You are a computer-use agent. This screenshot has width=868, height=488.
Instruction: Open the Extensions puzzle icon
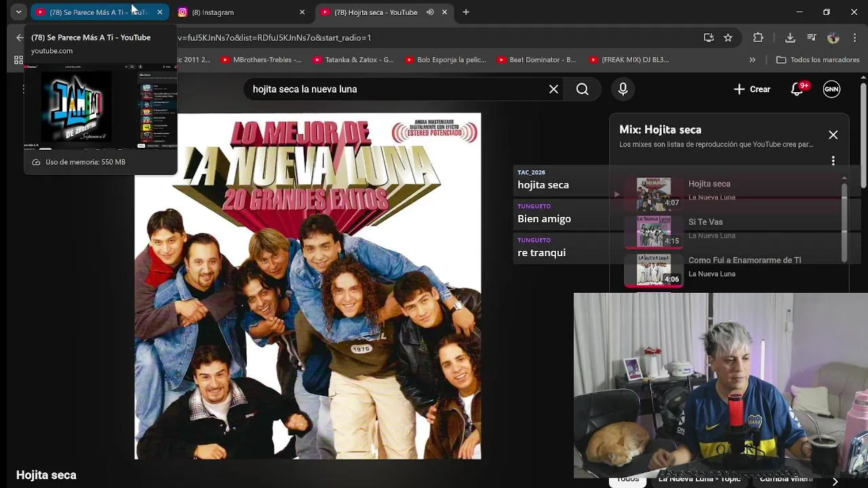pyautogui.click(x=758, y=38)
